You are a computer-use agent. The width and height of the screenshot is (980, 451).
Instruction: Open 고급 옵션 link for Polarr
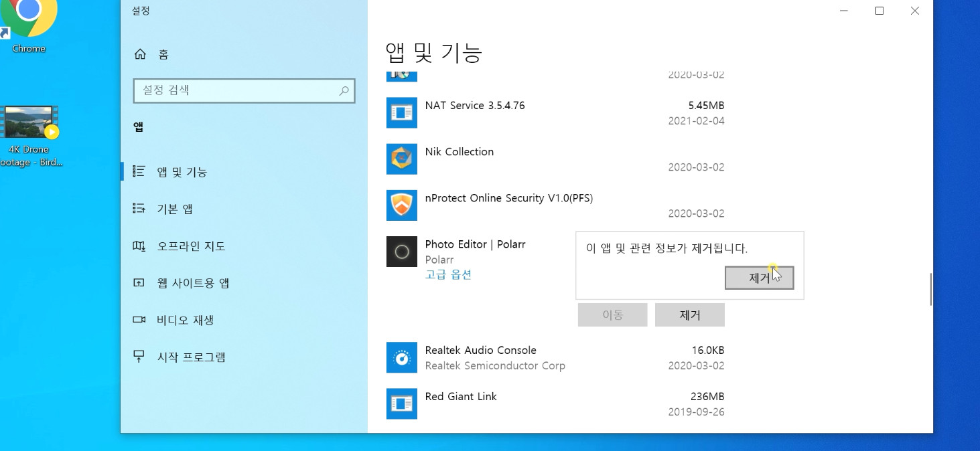[448, 274]
